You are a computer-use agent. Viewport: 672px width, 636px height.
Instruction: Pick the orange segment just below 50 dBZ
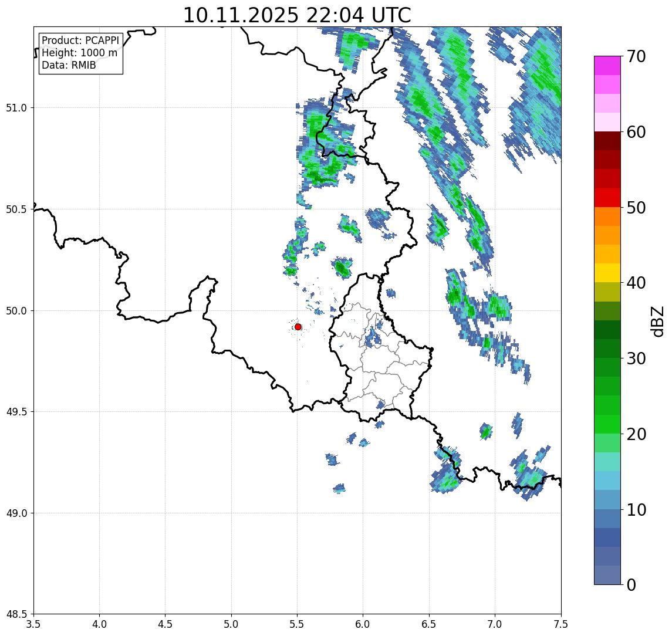[x=607, y=216]
